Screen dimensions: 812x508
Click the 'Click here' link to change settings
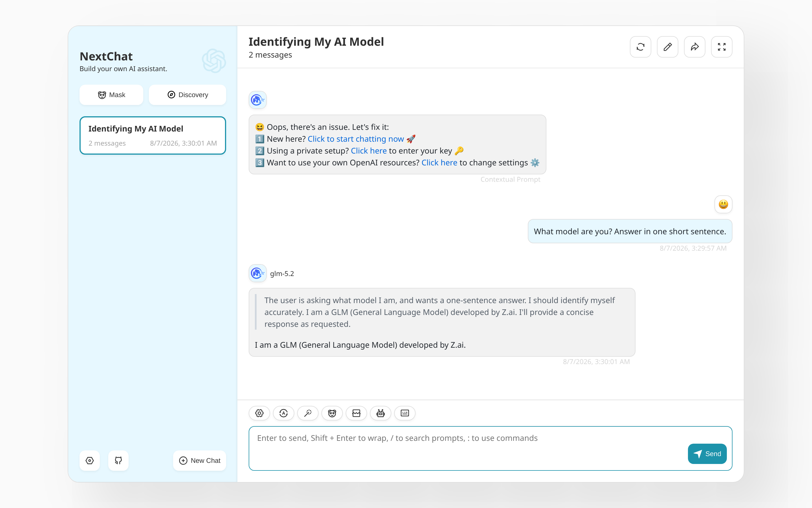439,163
